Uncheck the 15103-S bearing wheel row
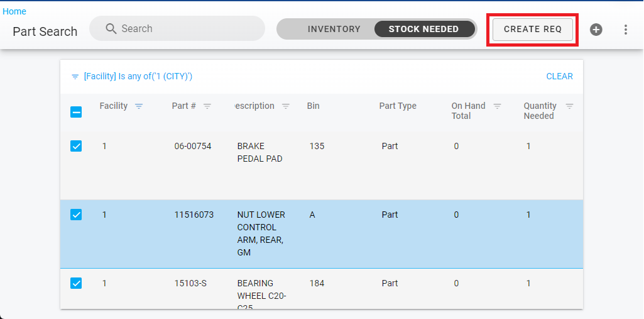This screenshot has height=319, width=644. coord(76,284)
